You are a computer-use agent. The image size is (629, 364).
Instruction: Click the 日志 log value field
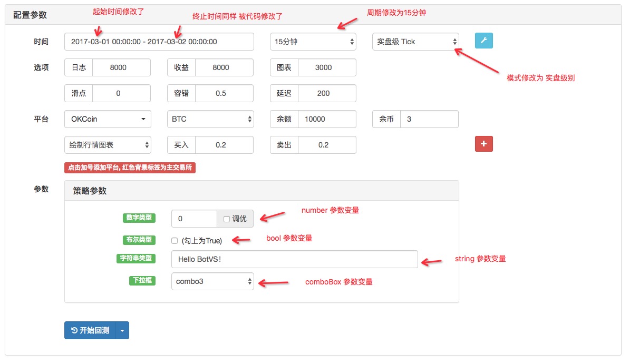[x=121, y=67]
